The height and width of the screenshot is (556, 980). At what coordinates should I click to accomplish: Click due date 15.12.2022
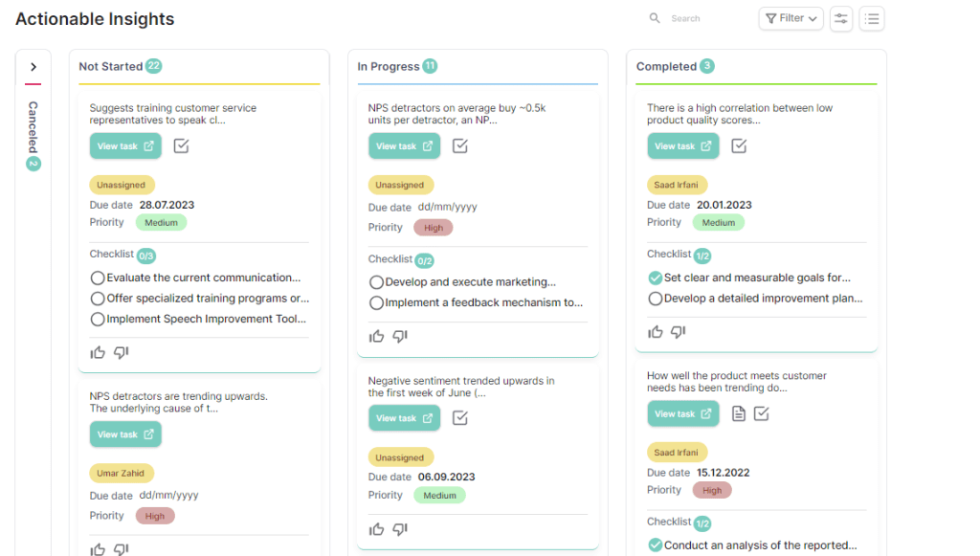click(724, 473)
